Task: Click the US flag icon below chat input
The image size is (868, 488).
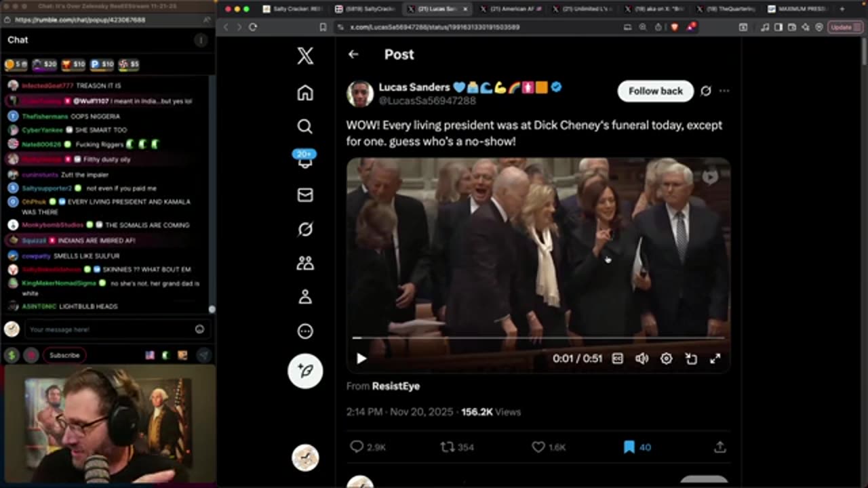Action: coord(150,355)
